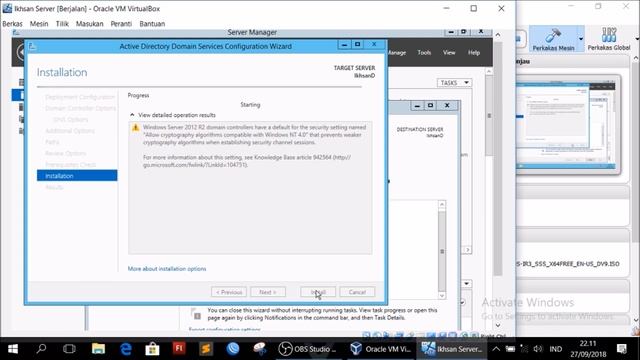Cancel the AD DS configuration wizard

[357, 292]
